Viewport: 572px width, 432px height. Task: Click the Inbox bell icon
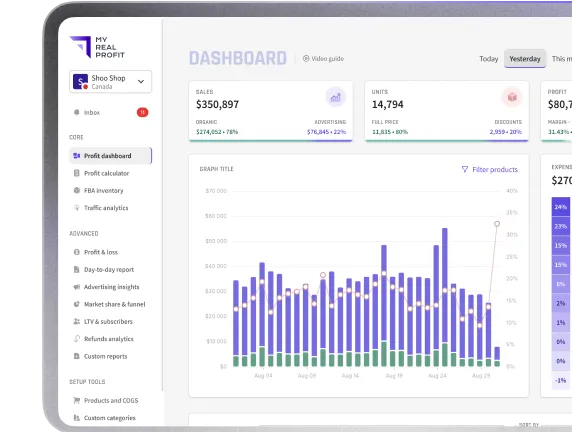[77, 112]
